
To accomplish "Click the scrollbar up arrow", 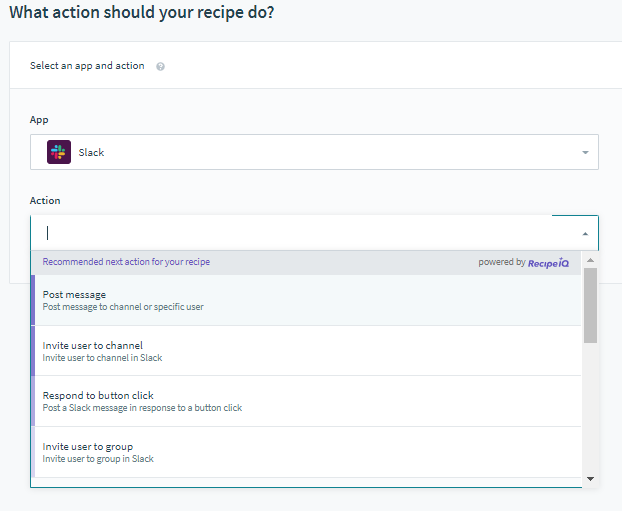I will pyautogui.click(x=590, y=260).
